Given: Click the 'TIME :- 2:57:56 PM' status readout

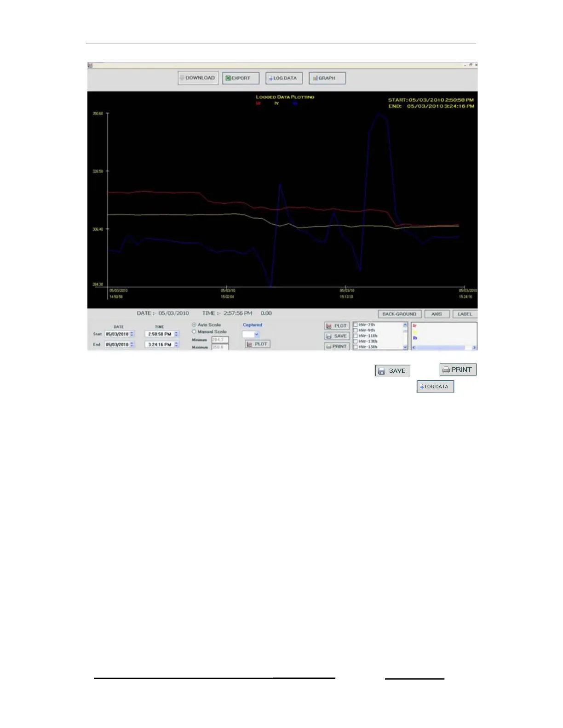Looking at the screenshot, I should (227, 313).
